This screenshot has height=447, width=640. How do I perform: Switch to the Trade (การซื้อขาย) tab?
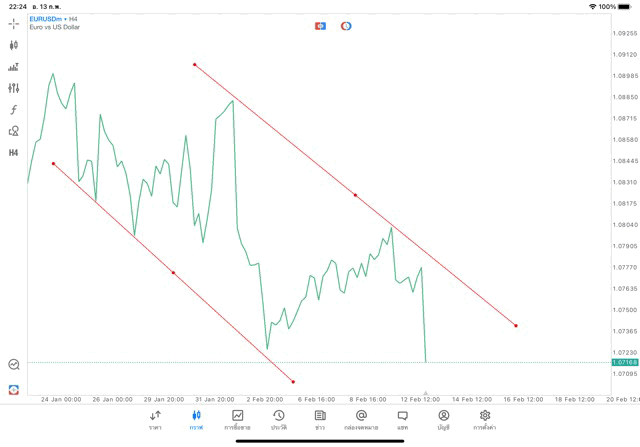238,419
